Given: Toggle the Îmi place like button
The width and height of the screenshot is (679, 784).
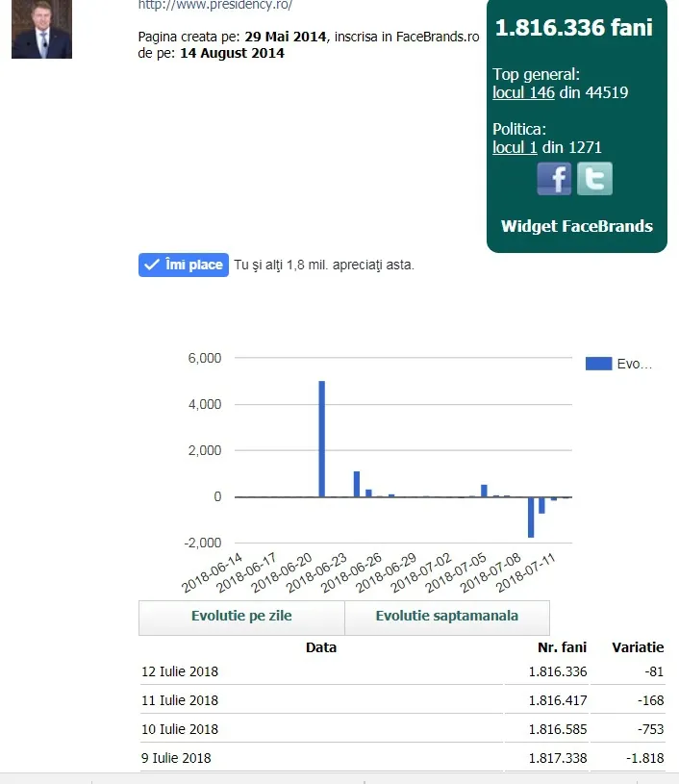Looking at the screenshot, I should point(184,265).
